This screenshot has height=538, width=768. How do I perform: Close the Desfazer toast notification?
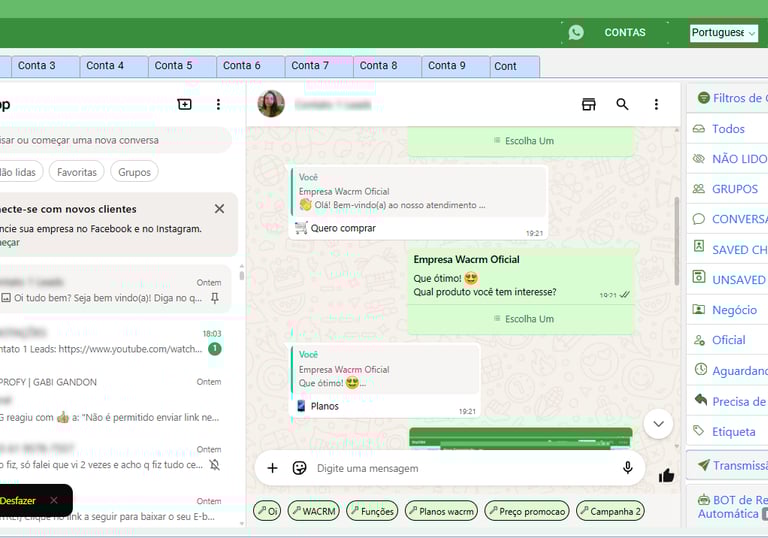(x=54, y=500)
